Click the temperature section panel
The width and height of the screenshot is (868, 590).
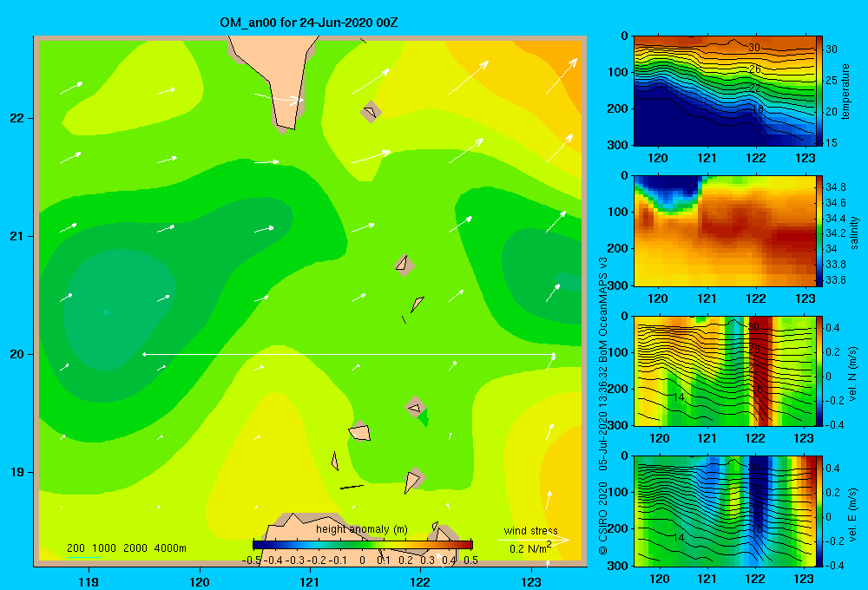[725, 91]
